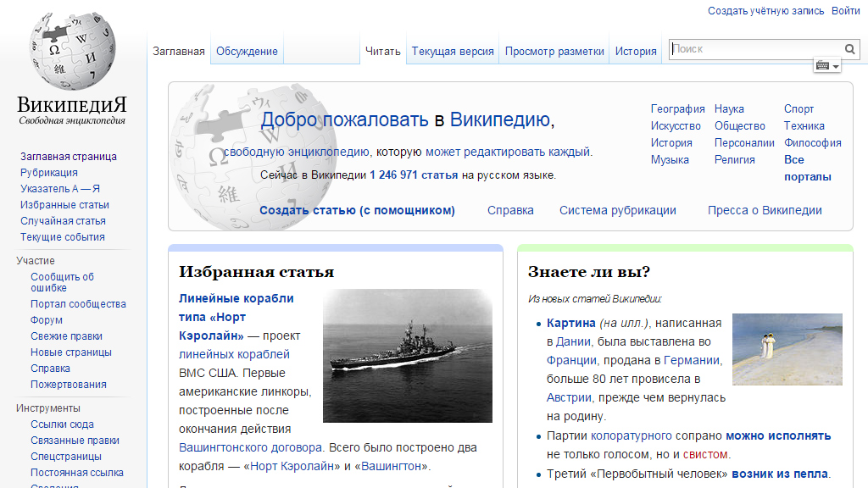
Task: Open Заглавная страница in the sidebar
Action: tap(69, 157)
